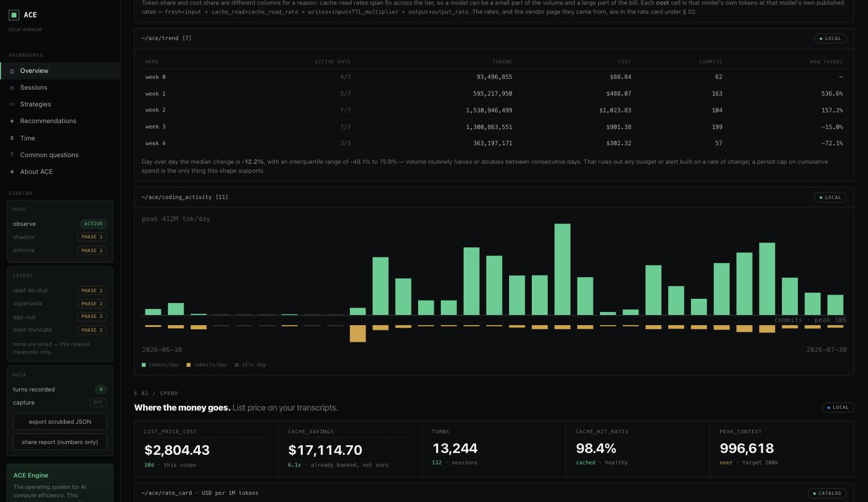Viewport: 868px width, 502px height.
Task: Click the Recommendations sparkle icon
Action: point(12,121)
